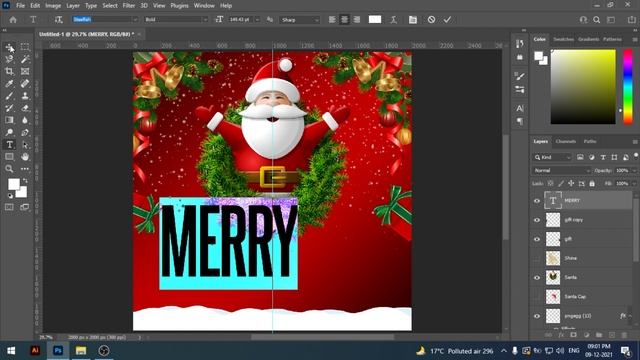640x360 pixels.
Task: Select the Rectangle shape tool
Action: pyautogui.click(x=9, y=157)
